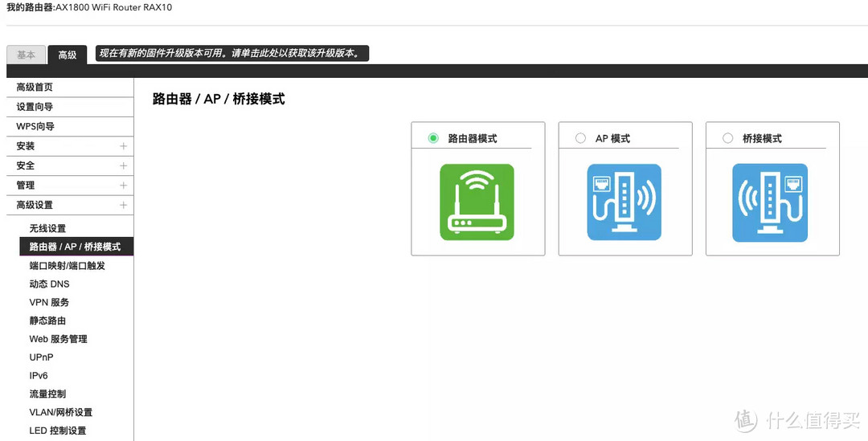This screenshot has width=868, height=441.
Task: Open the IPv6 settings page
Action: pyautogui.click(x=39, y=375)
